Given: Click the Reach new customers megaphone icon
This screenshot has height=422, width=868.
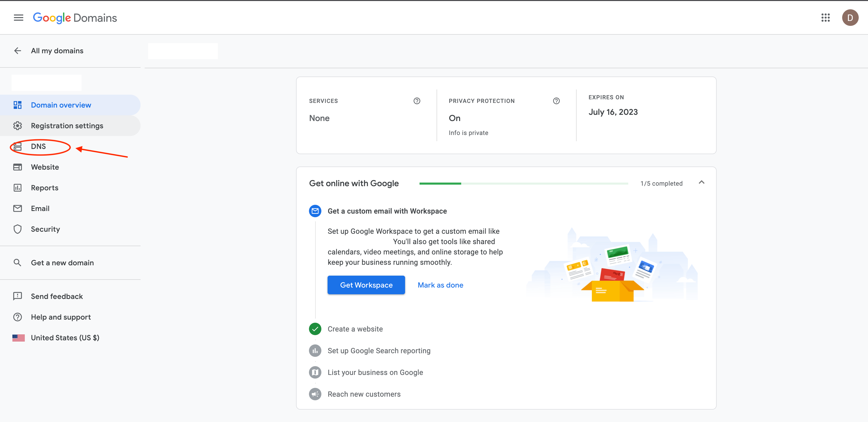Looking at the screenshot, I should coord(315,394).
